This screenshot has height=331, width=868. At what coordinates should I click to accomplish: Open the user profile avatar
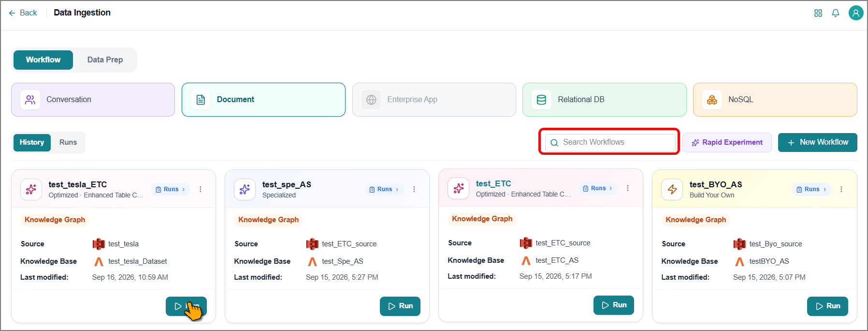(856, 13)
